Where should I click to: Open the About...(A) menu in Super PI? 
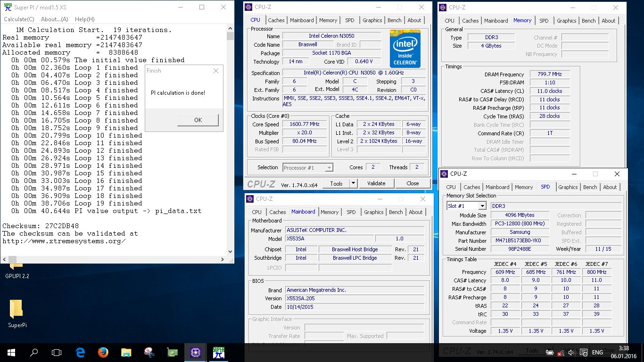click(x=55, y=19)
